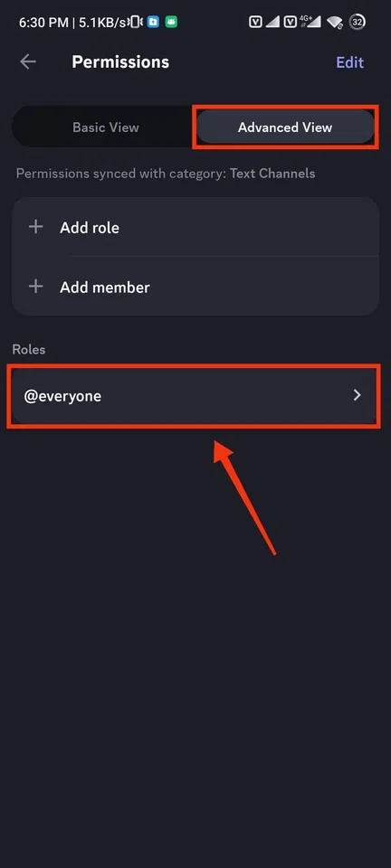391x868 pixels.
Task: Tap the plus icon beside Add role
Action: click(x=36, y=227)
